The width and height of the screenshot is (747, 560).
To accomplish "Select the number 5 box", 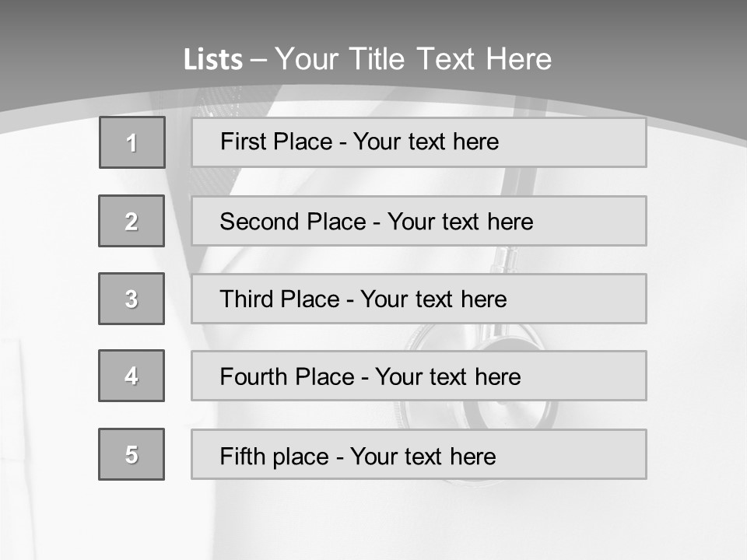I will (132, 454).
